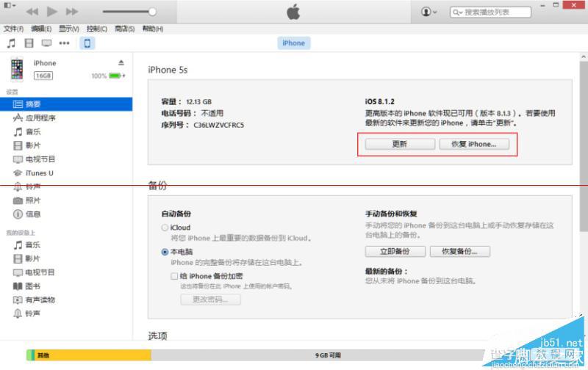Open the more libraries ellipsis icon
Viewport: 588px width, 370px height.
pos(64,43)
